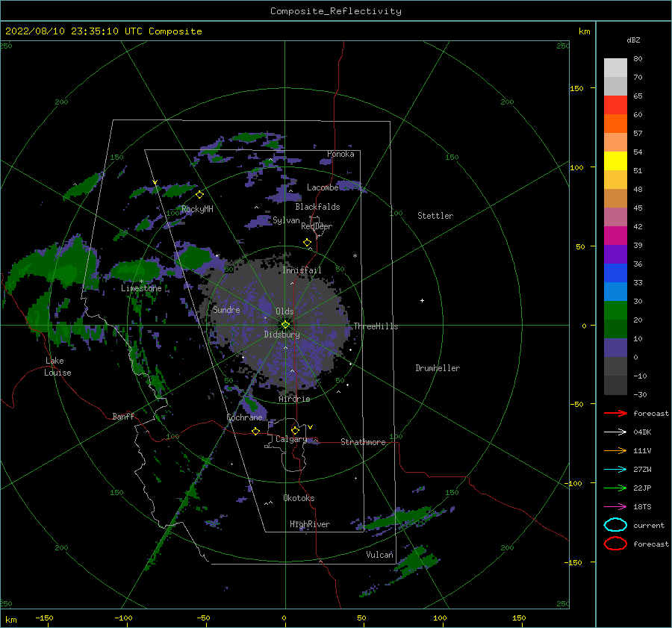Click the HighRiver label
This screenshot has height=628, width=672.
click(x=310, y=524)
